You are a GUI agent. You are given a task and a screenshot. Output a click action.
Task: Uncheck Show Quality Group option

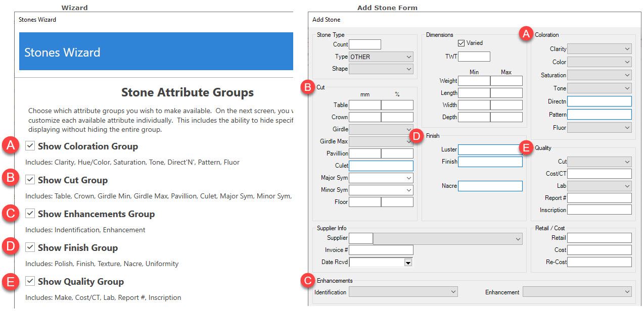pyautogui.click(x=30, y=281)
